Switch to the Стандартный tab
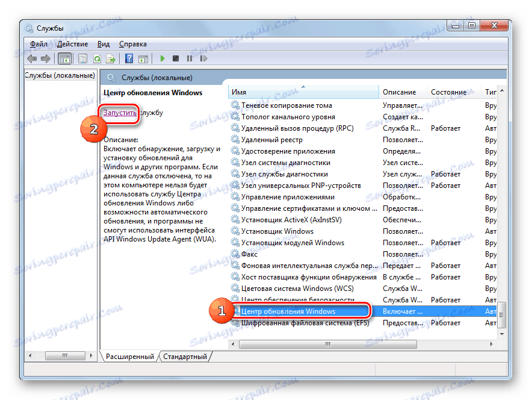This screenshot has width=532, height=400. (185, 357)
